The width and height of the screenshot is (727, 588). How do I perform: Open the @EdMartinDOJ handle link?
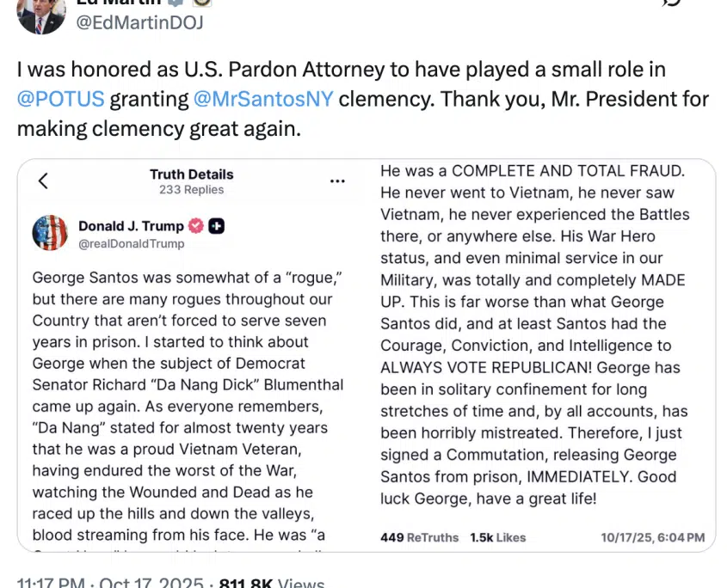(140, 22)
